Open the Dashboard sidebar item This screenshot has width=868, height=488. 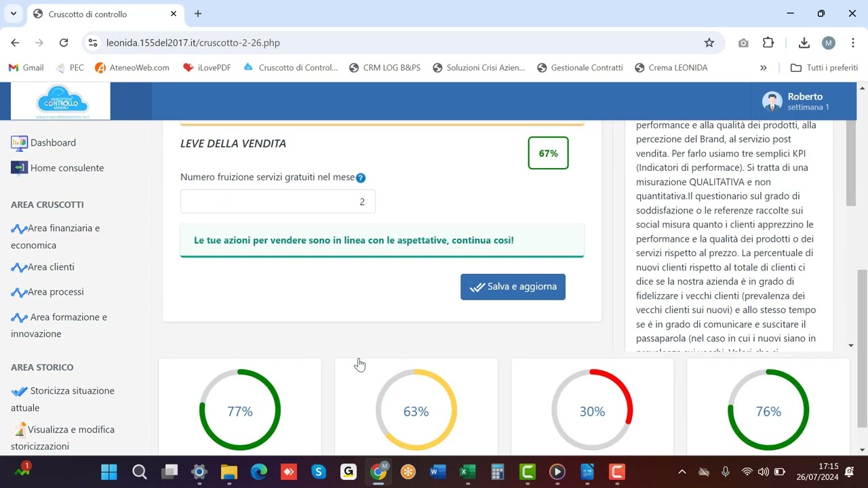click(x=53, y=143)
